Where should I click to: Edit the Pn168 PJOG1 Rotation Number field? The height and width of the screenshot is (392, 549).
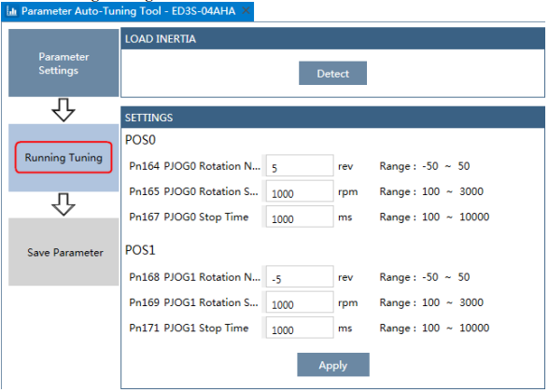click(300, 276)
